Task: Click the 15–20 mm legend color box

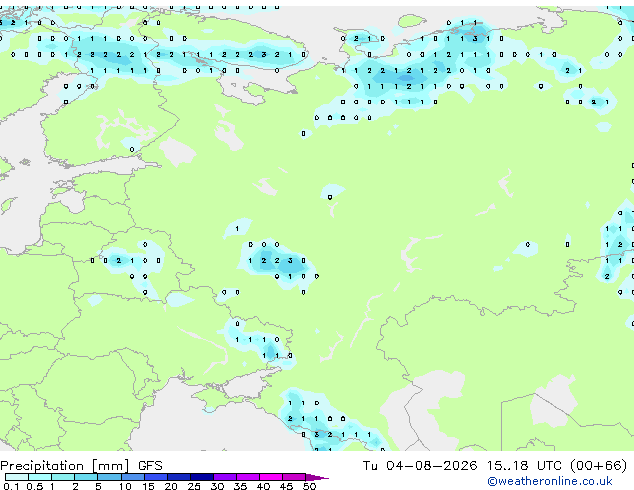Action: pos(155,477)
